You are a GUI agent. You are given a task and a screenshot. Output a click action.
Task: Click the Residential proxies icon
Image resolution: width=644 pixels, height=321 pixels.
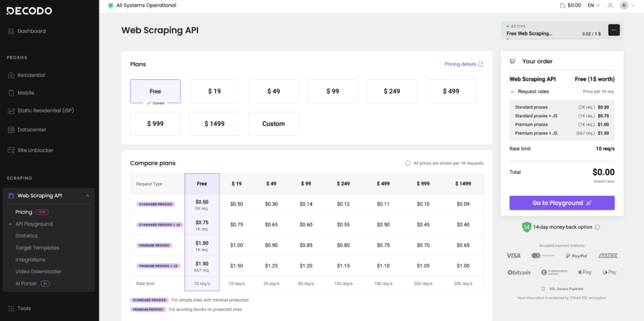pos(11,75)
